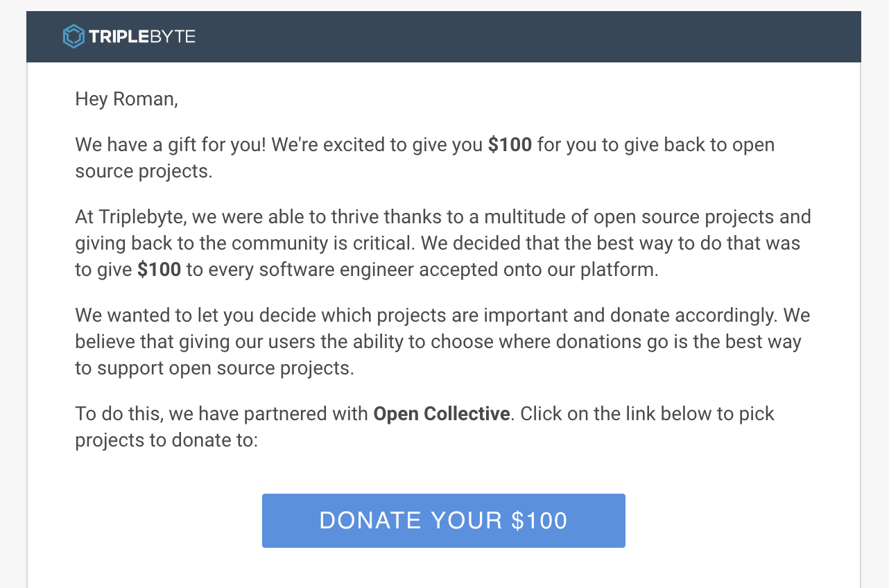Click the line starting 'We wanted to let you decide'
This screenshot has height=588, width=889.
click(x=442, y=315)
